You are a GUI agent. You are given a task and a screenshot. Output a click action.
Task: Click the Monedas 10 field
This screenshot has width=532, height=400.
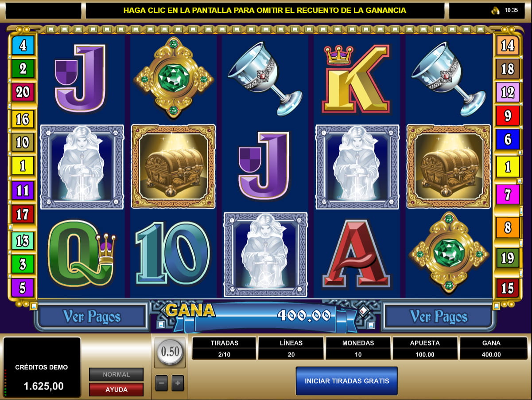point(358,349)
